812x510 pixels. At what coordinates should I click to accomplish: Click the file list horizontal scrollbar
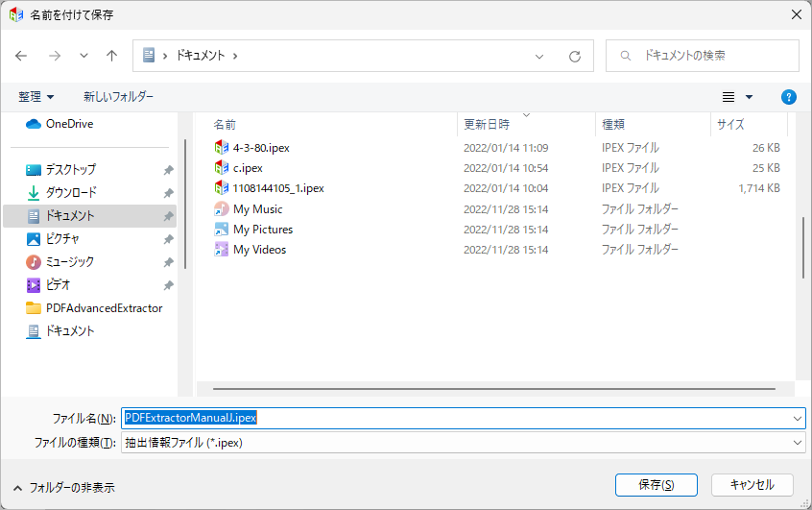[494, 389]
